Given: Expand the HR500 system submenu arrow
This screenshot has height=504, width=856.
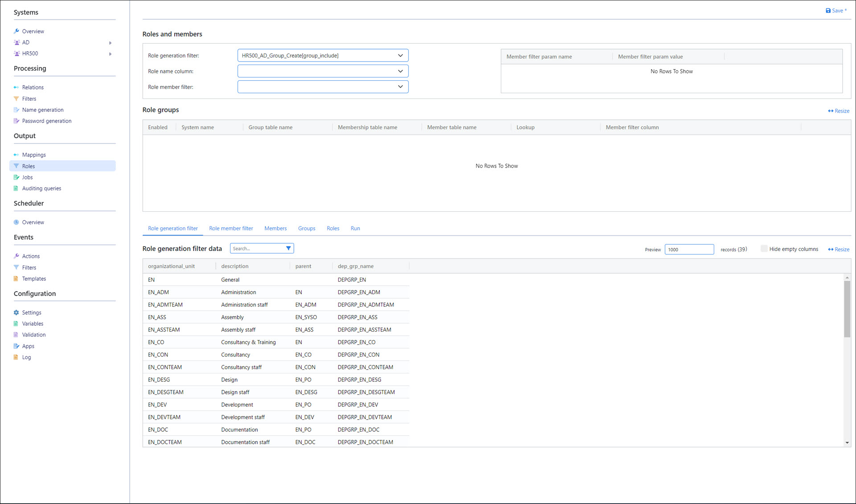Looking at the screenshot, I should click(x=110, y=54).
